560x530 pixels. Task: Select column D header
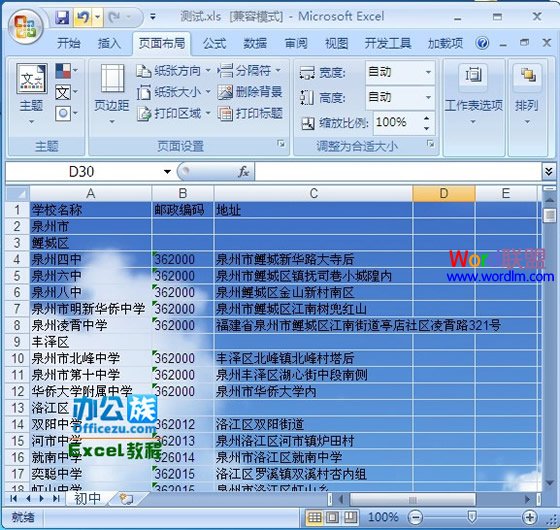click(x=444, y=194)
